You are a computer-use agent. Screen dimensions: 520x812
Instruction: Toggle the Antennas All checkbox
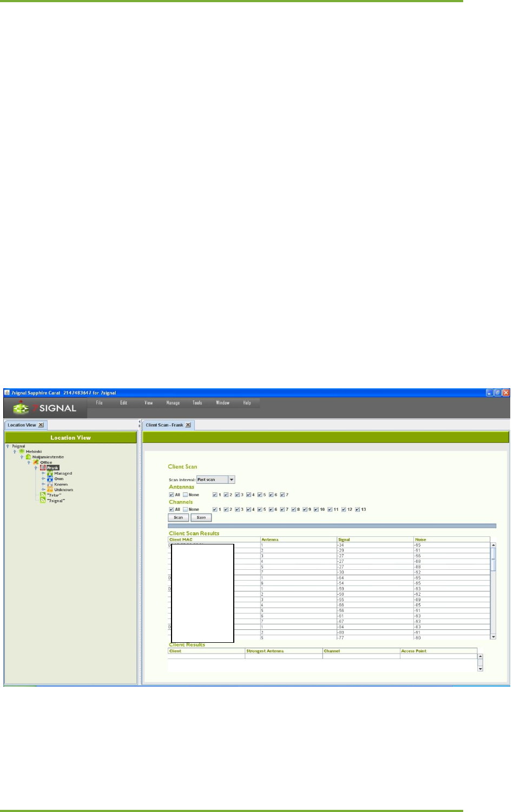tap(172, 495)
